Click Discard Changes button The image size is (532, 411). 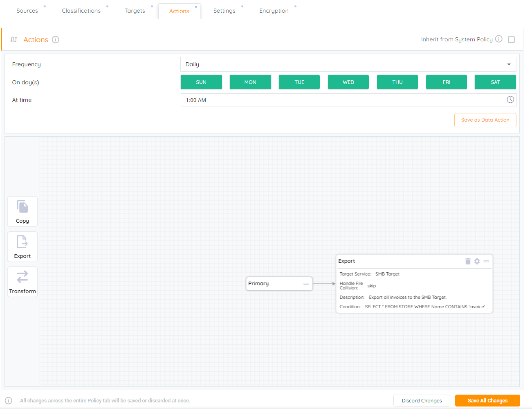[422, 400]
